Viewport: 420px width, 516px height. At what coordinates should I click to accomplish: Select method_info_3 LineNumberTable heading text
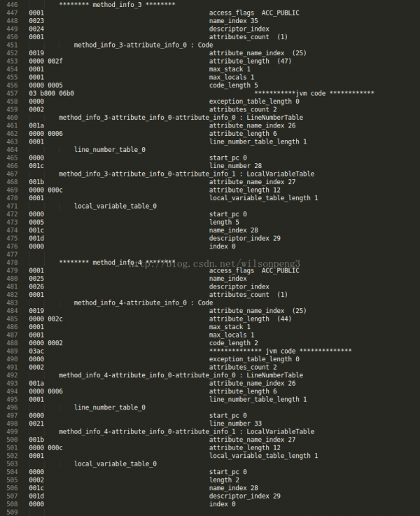coord(181,118)
